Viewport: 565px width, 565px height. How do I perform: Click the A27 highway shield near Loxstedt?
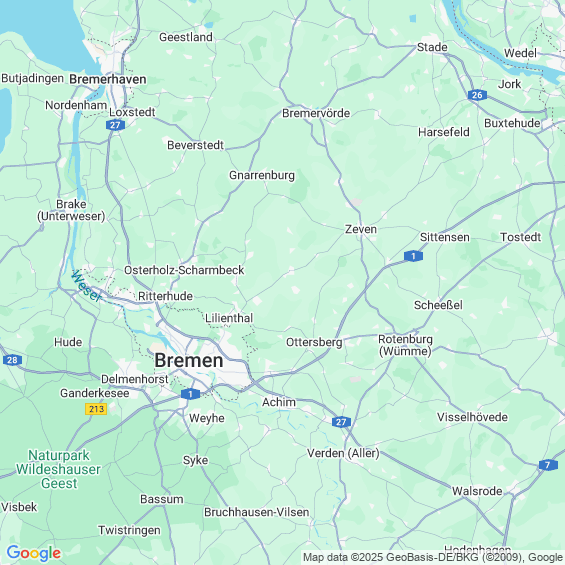(x=115, y=125)
